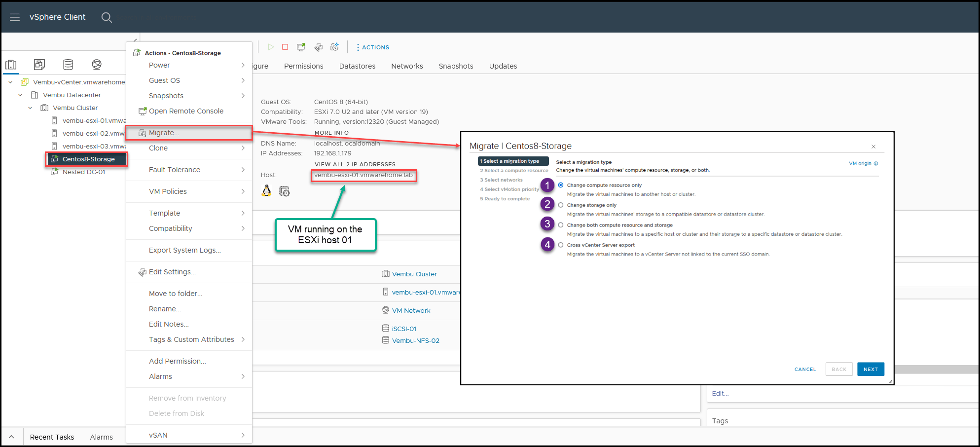Expand the Guest OS submenu
This screenshot has width=980, height=447.
[243, 80]
